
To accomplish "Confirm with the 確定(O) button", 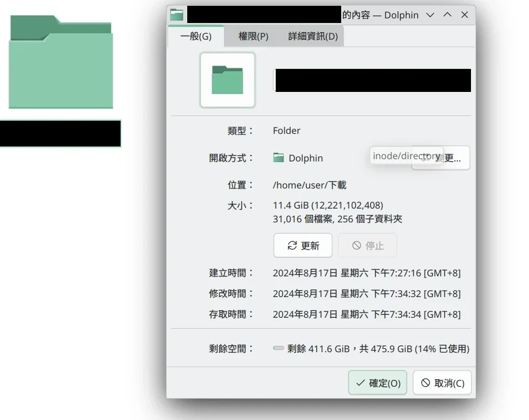I will pos(378,383).
